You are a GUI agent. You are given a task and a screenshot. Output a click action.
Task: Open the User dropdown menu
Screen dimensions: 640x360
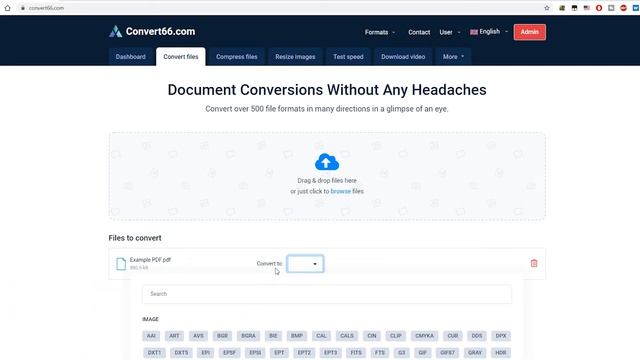click(x=449, y=32)
